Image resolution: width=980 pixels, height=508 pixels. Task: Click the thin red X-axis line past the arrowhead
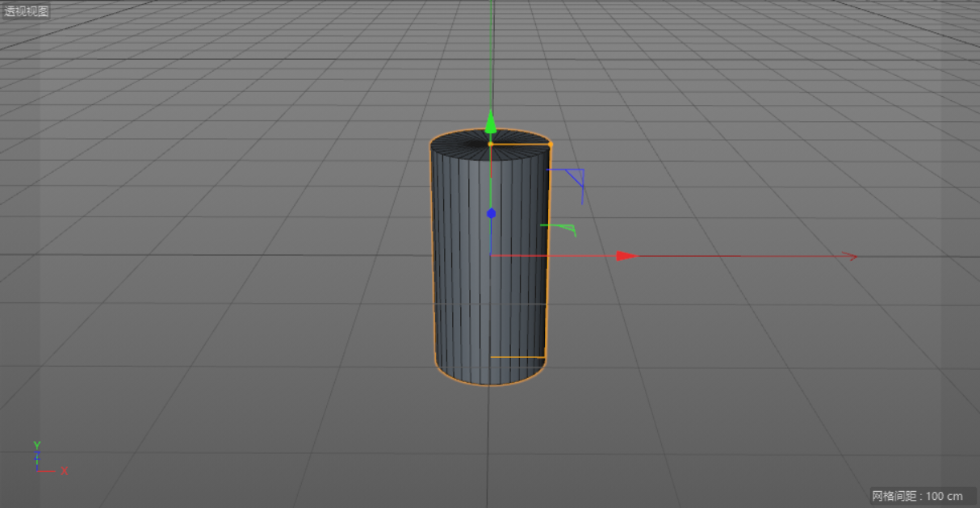click(x=743, y=256)
